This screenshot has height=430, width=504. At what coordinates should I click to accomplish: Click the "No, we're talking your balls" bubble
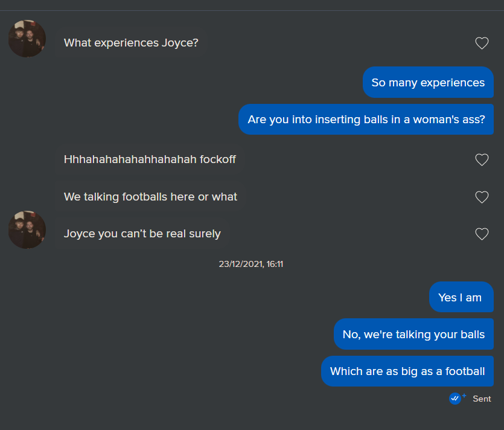413,335
